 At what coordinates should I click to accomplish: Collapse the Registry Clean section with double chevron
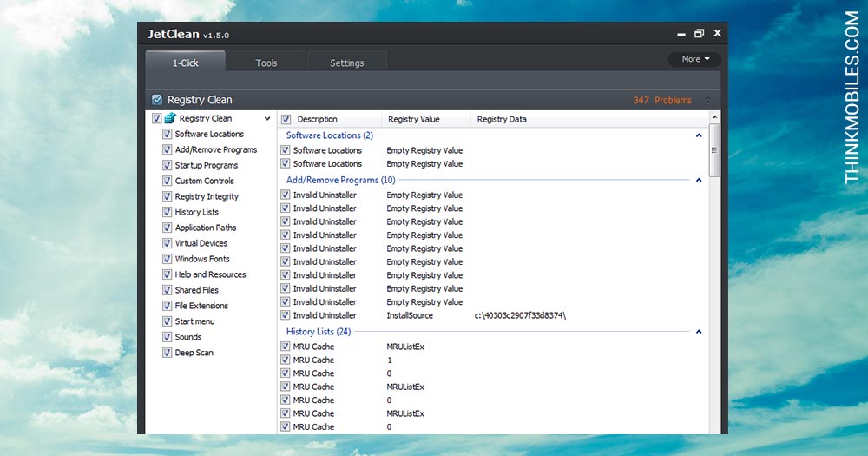tap(707, 100)
